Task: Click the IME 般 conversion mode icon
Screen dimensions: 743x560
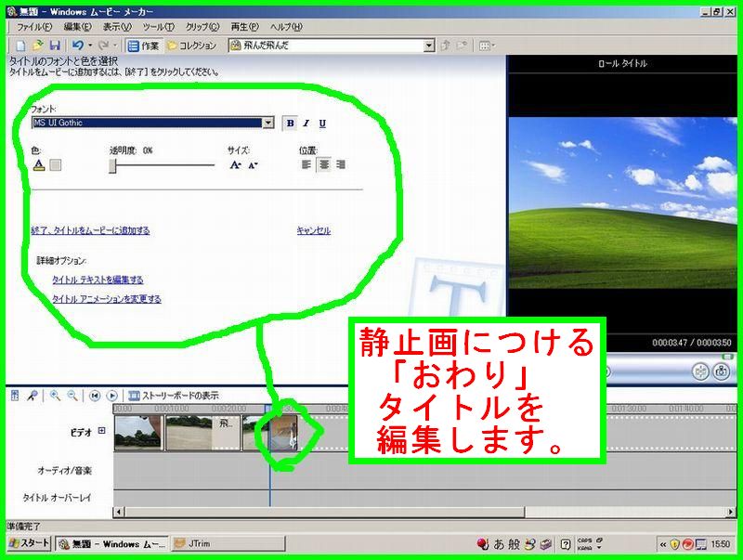Action: coord(515,544)
